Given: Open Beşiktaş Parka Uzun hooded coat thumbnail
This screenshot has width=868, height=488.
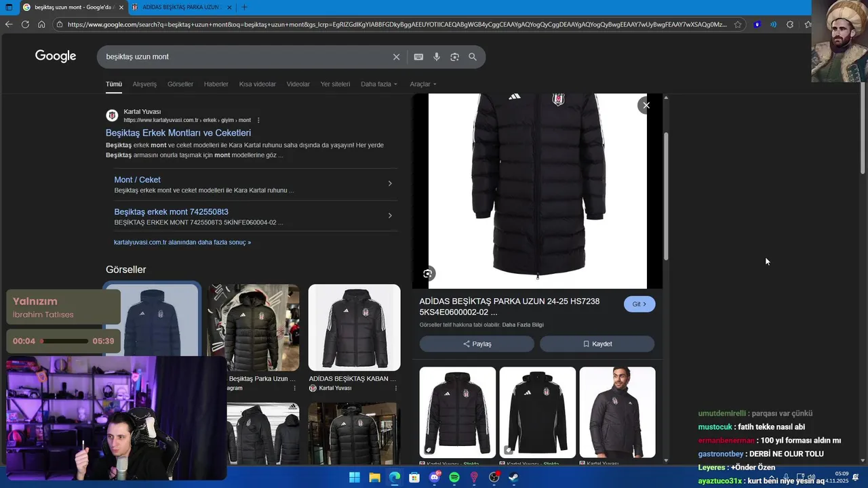Looking at the screenshot, I should 253,327.
